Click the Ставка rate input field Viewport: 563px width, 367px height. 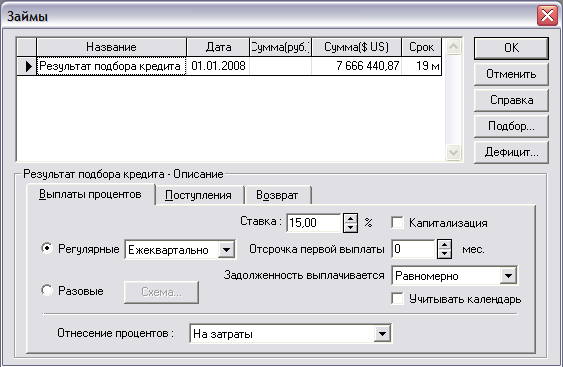[314, 223]
